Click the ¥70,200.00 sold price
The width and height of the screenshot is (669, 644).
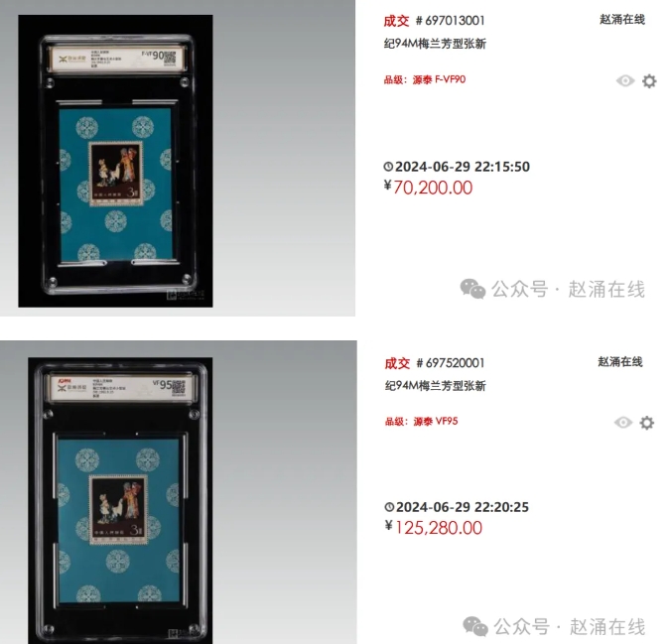pos(428,188)
